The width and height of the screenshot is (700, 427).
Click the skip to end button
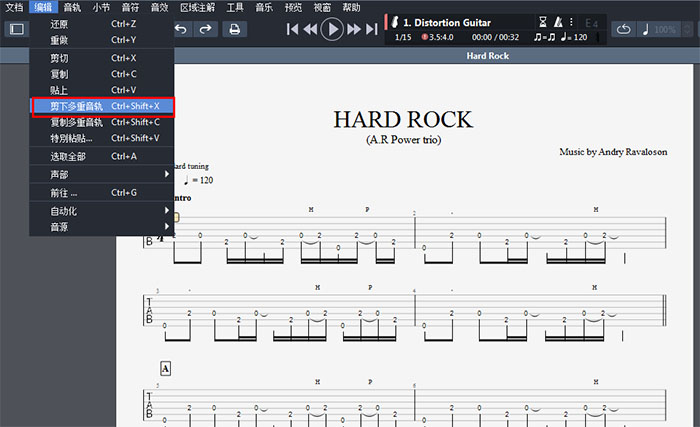click(x=372, y=29)
